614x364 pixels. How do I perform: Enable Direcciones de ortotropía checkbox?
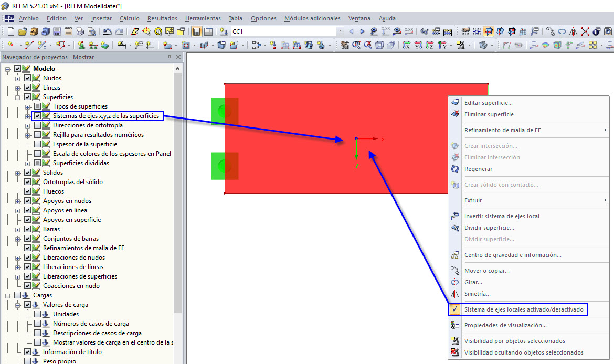(x=38, y=125)
